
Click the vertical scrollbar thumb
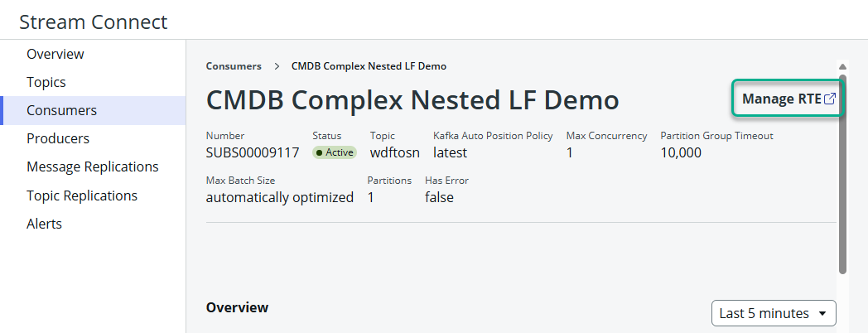(x=842, y=174)
